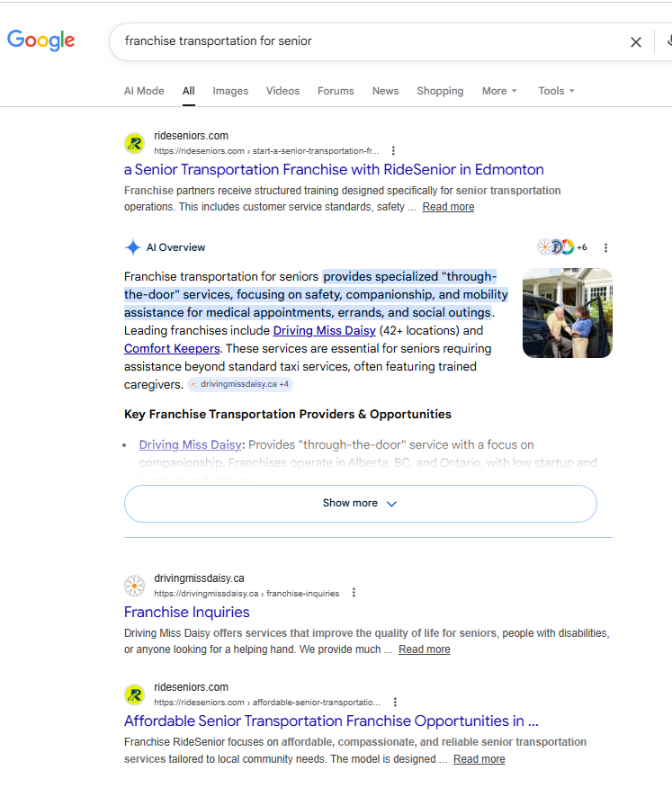The width and height of the screenshot is (672, 788).
Task: Click the drivingmissdaisy.ca franchise-inquiries URL breadcrumb
Action: pyautogui.click(x=246, y=594)
